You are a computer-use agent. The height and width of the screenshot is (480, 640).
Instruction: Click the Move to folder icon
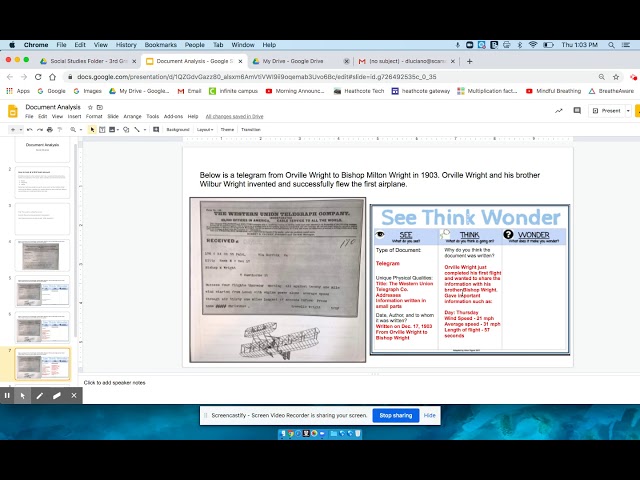point(100,107)
